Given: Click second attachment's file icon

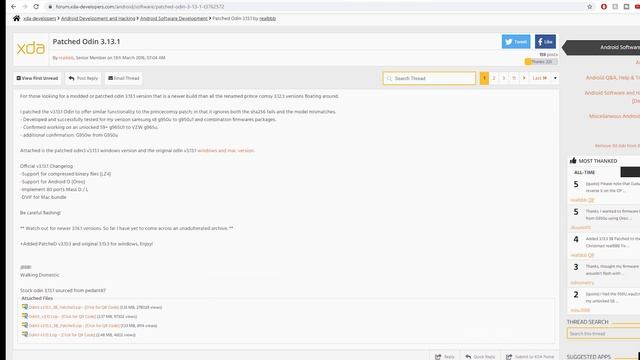Looking at the screenshot, I should (25, 316).
